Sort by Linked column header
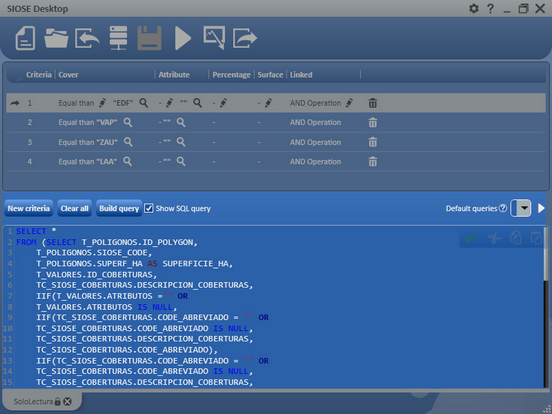 pyautogui.click(x=301, y=75)
